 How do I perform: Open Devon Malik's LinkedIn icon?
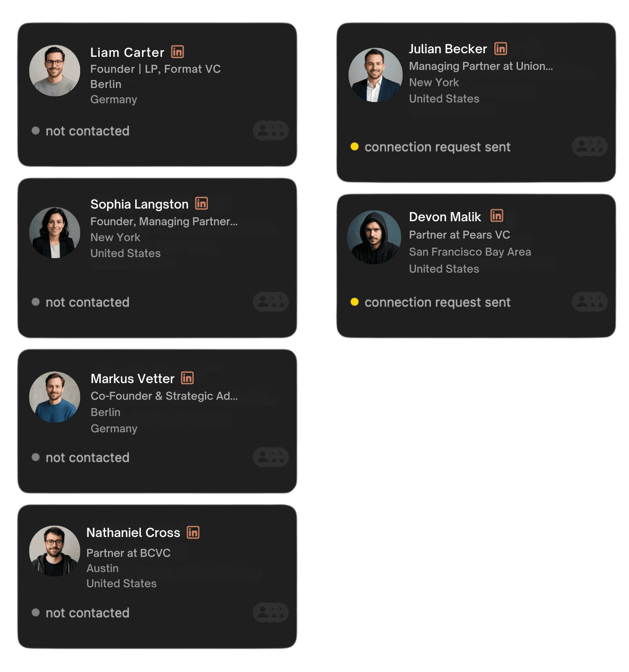point(497,216)
